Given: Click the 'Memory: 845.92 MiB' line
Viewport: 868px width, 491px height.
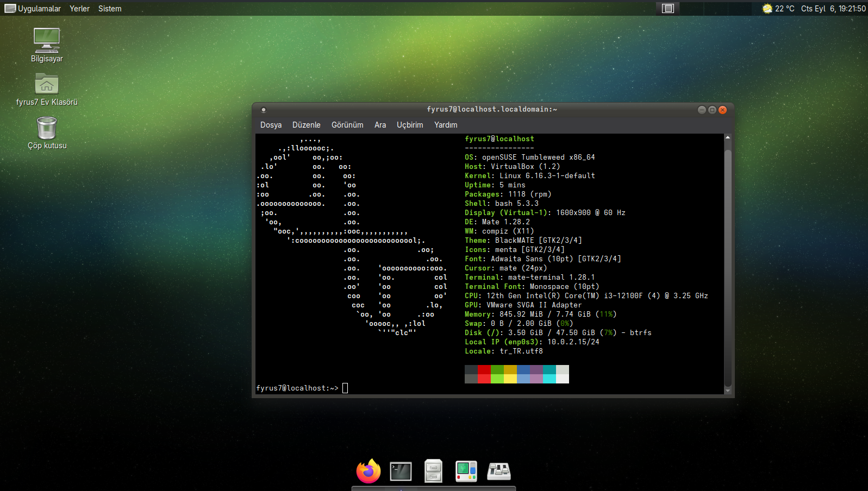Looking at the screenshot, I should point(541,314).
